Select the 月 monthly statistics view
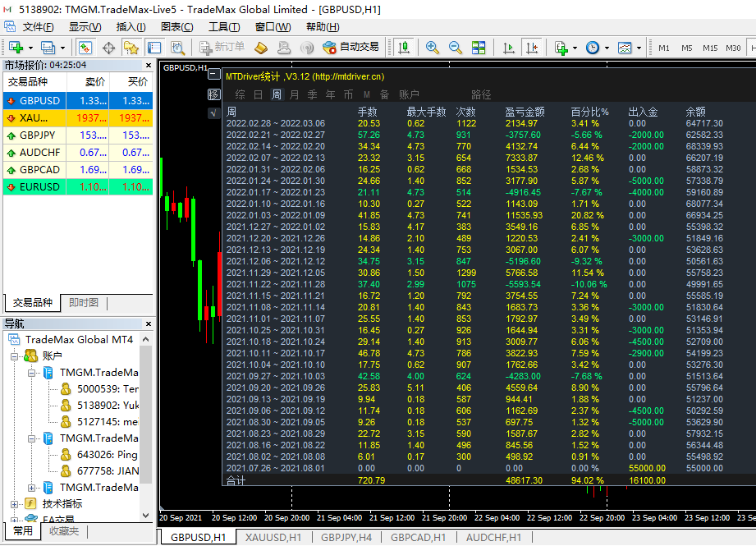 point(294,94)
